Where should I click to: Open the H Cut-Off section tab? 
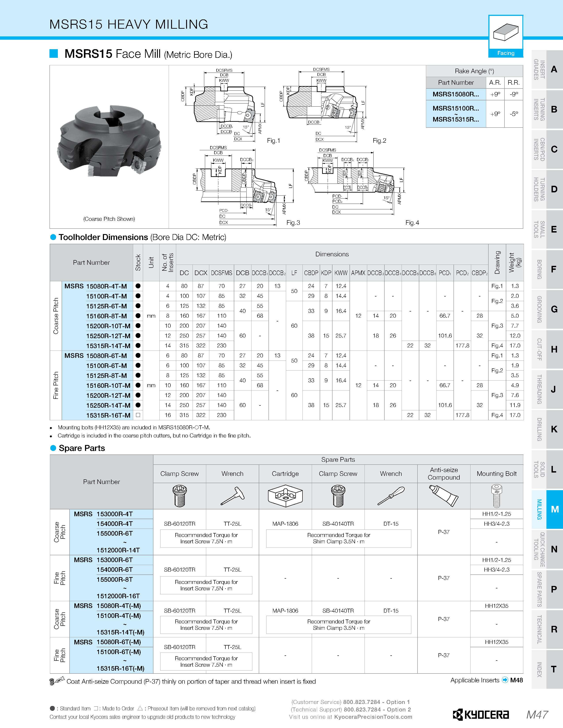click(x=547, y=349)
